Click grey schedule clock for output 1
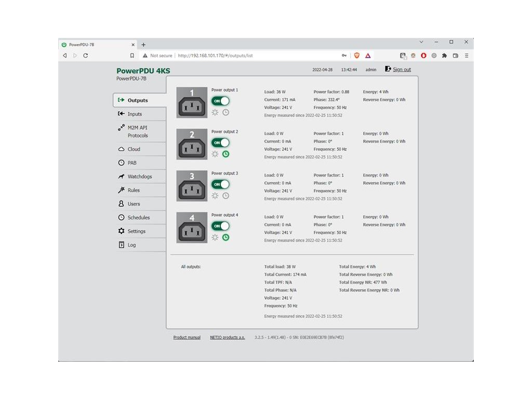Viewport: 532px width, 399px height. pyautogui.click(x=225, y=112)
